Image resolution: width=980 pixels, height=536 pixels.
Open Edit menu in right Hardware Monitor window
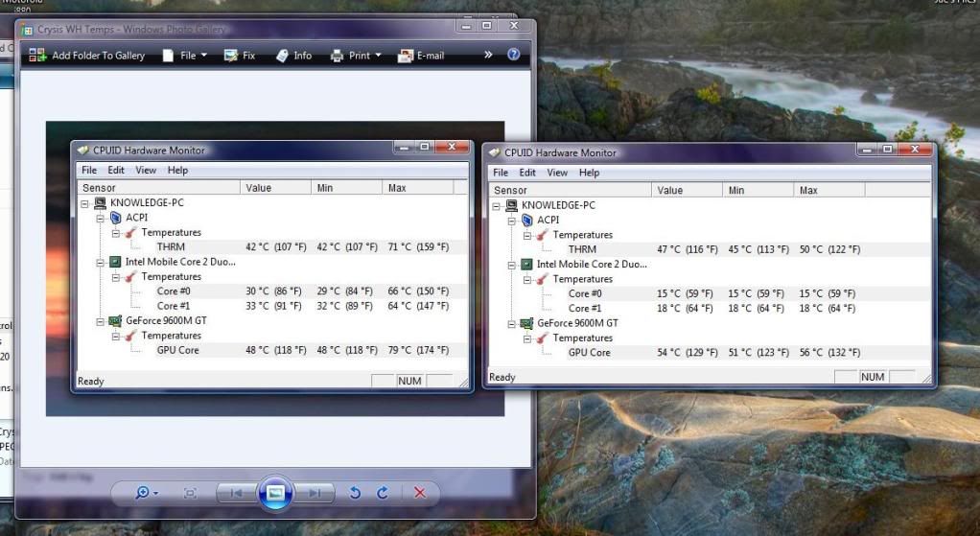(527, 173)
